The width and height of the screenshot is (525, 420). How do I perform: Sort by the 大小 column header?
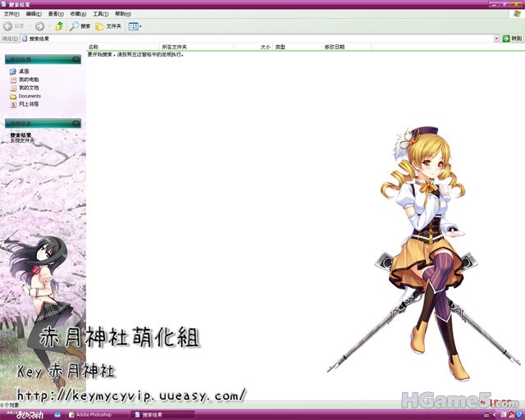tap(253, 47)
